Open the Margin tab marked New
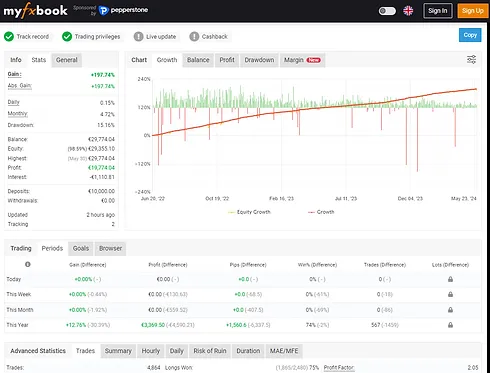The width and height of the screenshot is (490, 373). (x=302, y=60)
